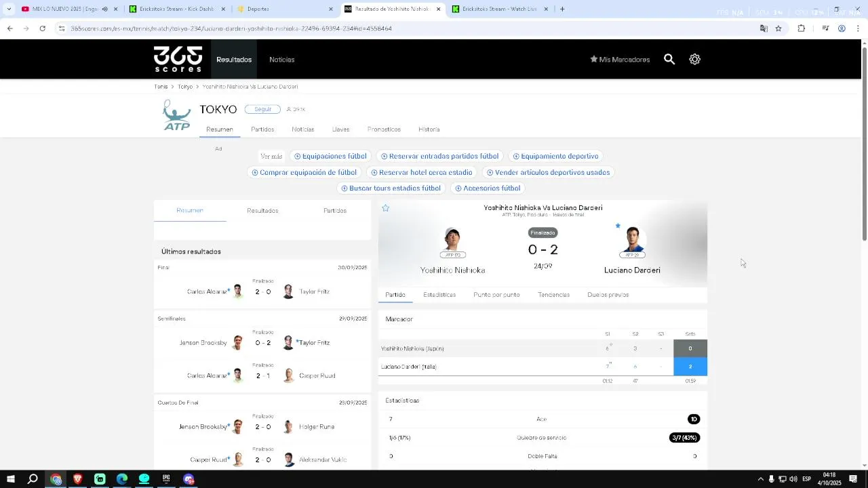Open Microsoft Edge from taskbar
Screen dimensions: 868x488
point(122,479)
